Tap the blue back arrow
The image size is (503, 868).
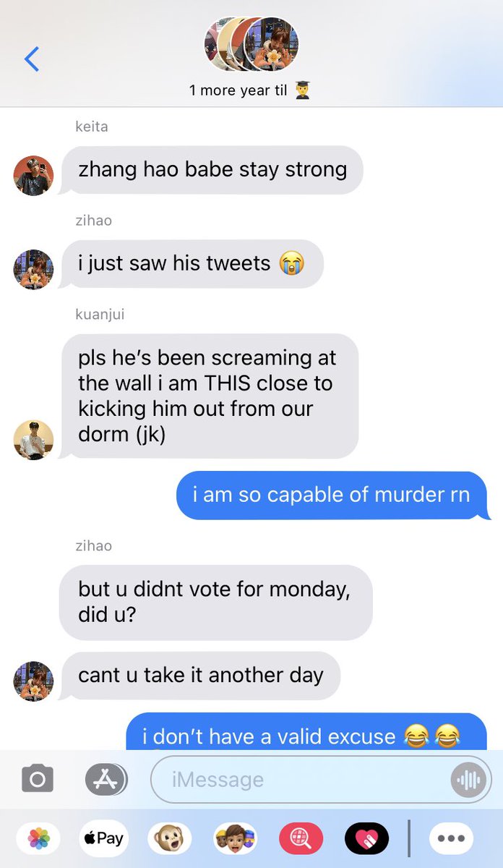(x=32, y=59)
